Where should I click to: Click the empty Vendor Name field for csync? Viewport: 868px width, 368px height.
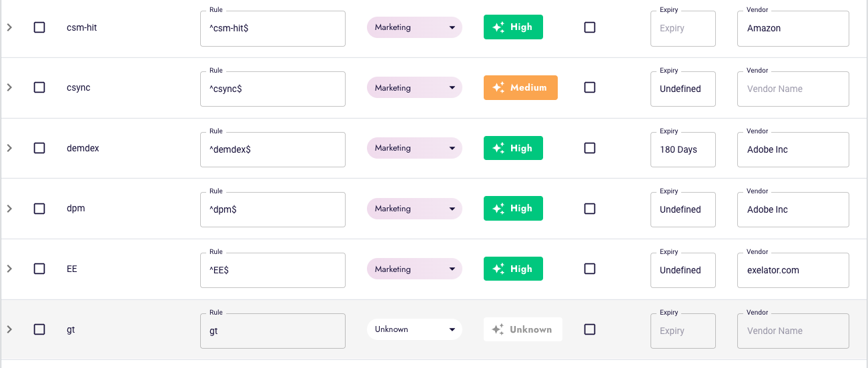point(793,89)
